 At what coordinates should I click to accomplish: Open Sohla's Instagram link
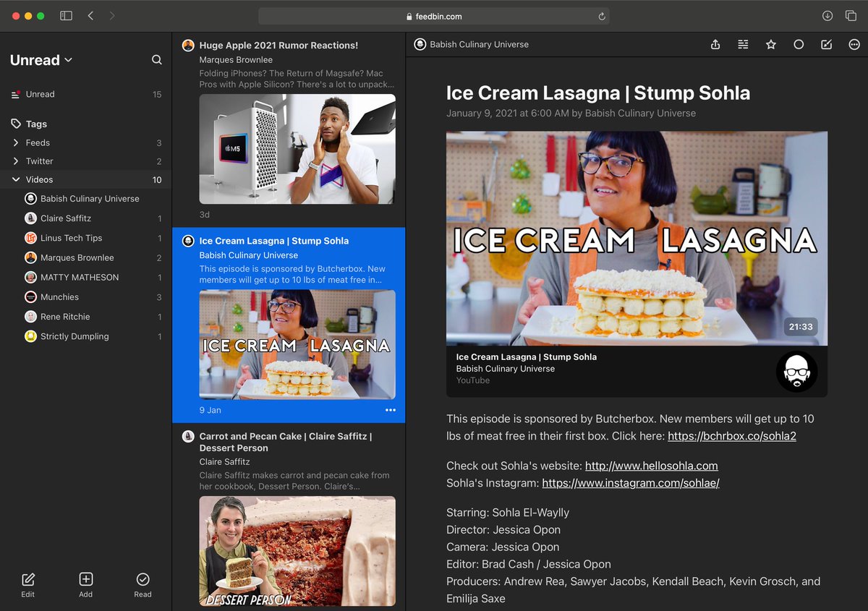pos(631,483)
